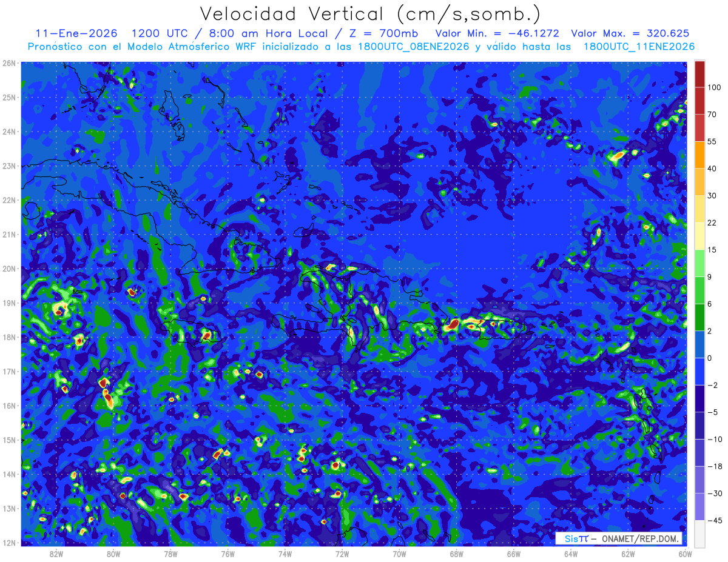Click the lavender band between -30 and -45
Image resolution: width=728 pixels, height=562 pixels.
[x=699, y=507]
